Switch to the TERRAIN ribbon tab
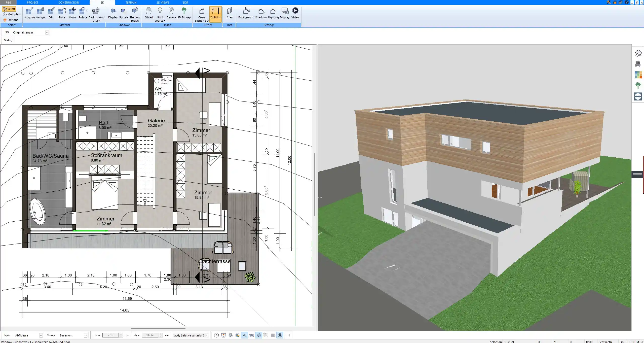Image resolution: width=644 pixels, height=343 pixels. click(x=131, y=3)
